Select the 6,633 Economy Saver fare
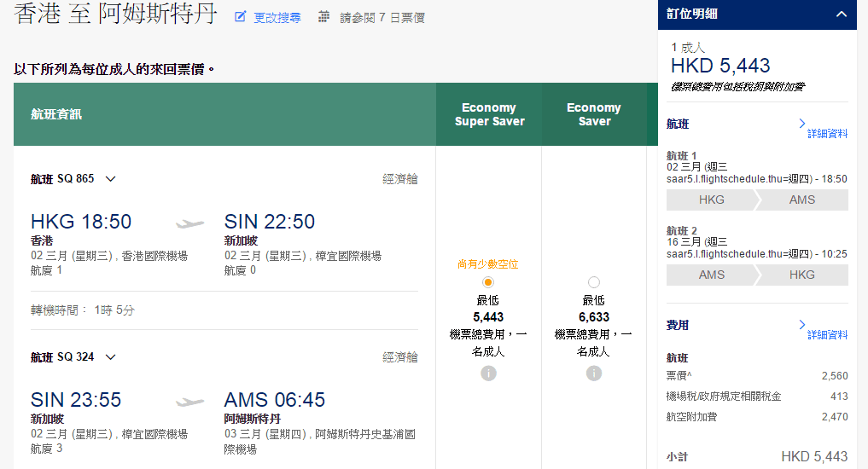 594,282
